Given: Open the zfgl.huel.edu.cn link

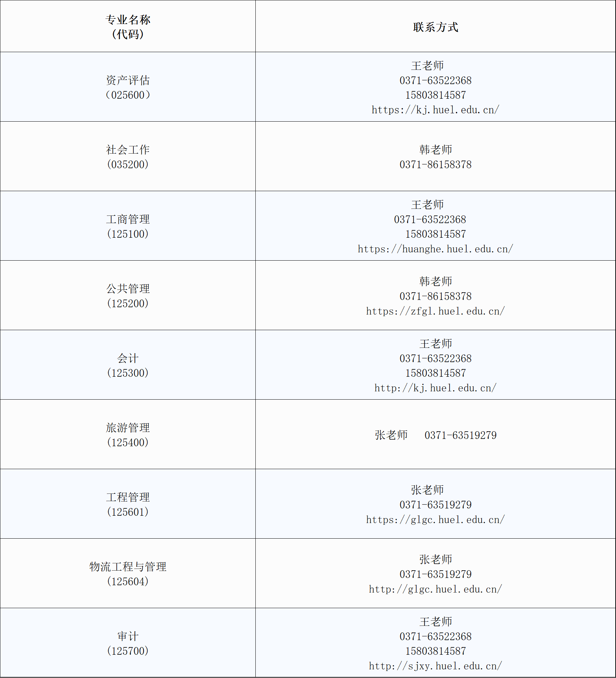Looking at the screenshot, I should (x=435, y=311).
